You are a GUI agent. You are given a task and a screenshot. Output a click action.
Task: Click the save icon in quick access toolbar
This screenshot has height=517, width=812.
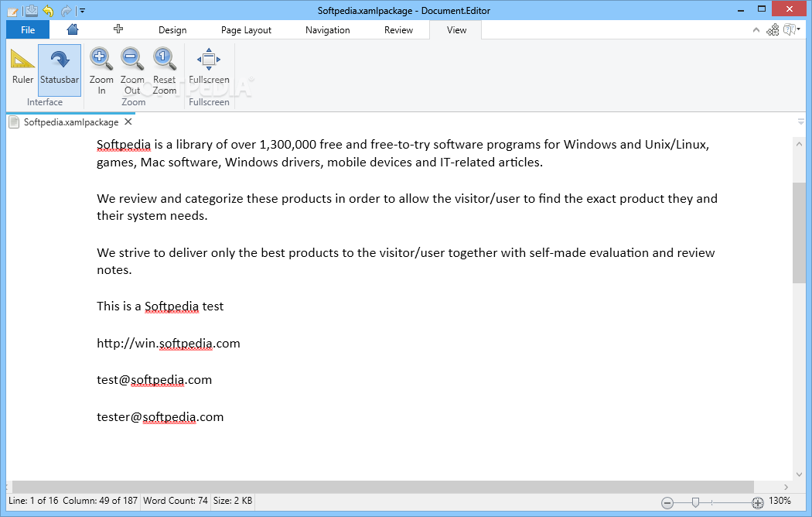pos(31,10)
